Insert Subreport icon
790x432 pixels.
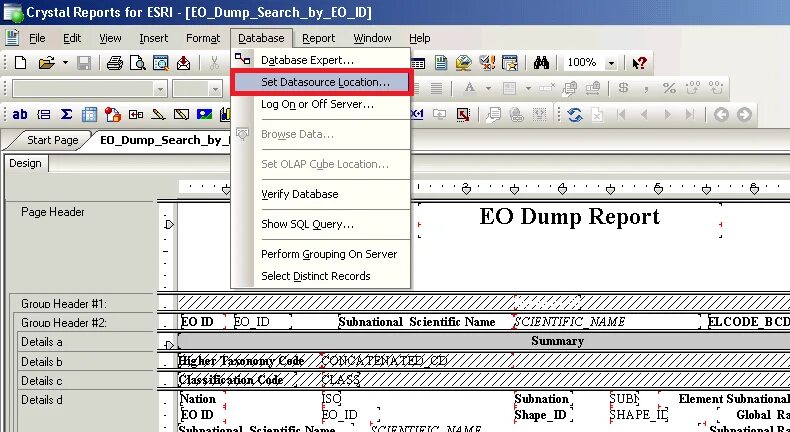[x=136, y=115]
